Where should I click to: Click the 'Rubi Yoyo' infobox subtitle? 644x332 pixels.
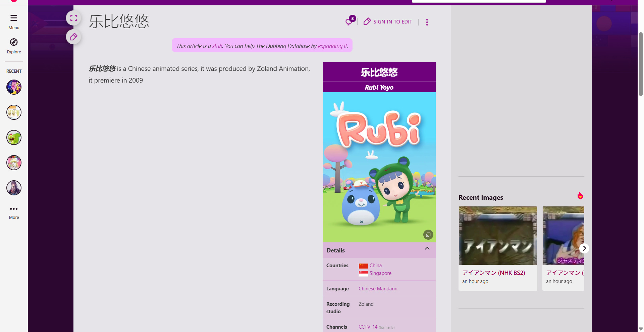(x=379, y=87)
